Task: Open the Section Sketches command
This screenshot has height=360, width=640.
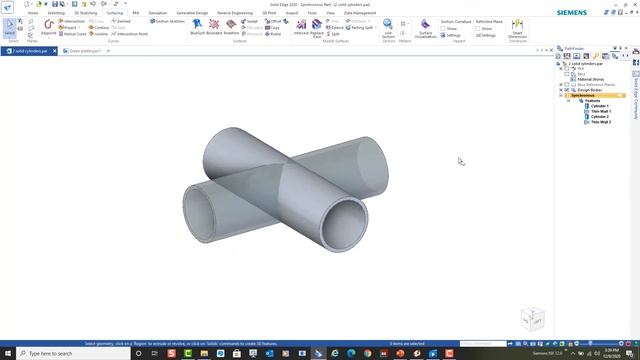Action: point(167,21)
